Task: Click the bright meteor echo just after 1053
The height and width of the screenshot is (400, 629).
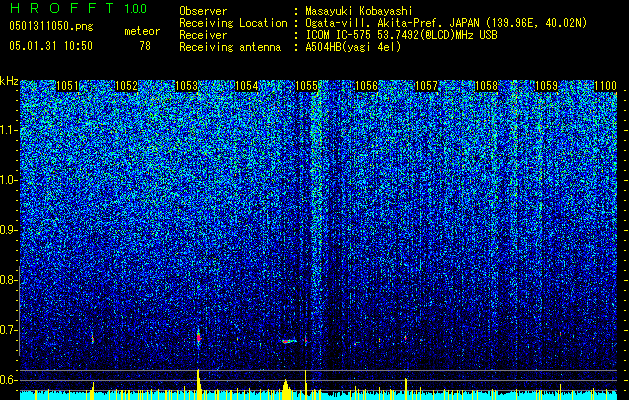Action: (198, 337)
